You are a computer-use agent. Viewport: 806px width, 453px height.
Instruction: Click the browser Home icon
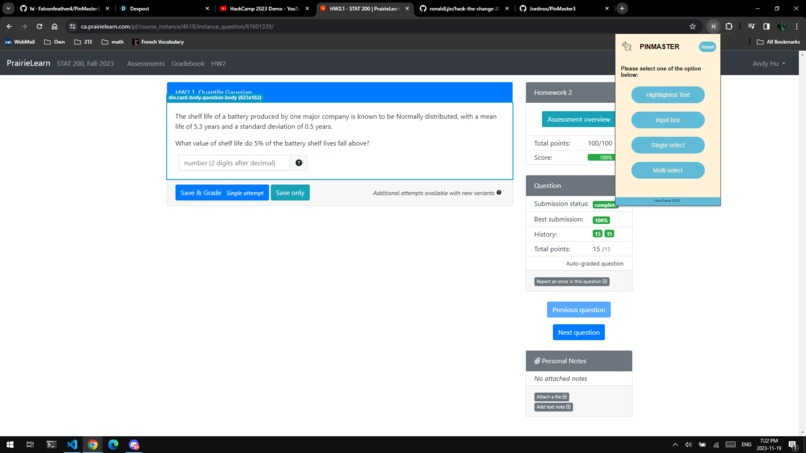click(54, 26)
